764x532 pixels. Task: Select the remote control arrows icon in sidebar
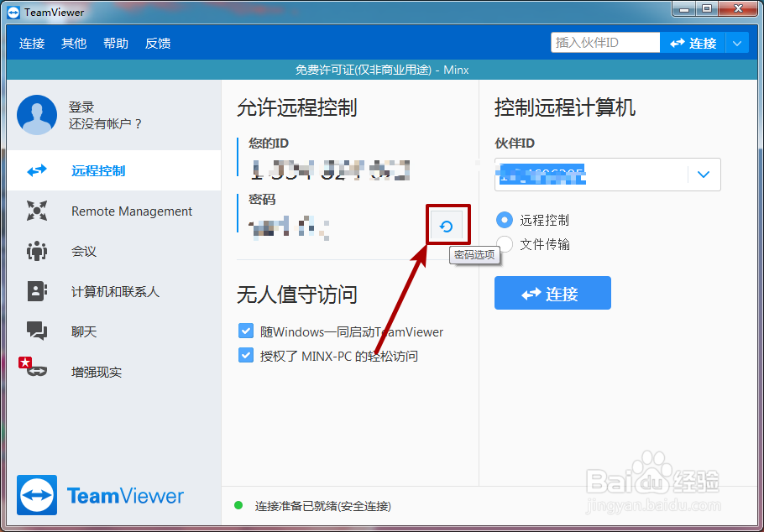[37, 170]
